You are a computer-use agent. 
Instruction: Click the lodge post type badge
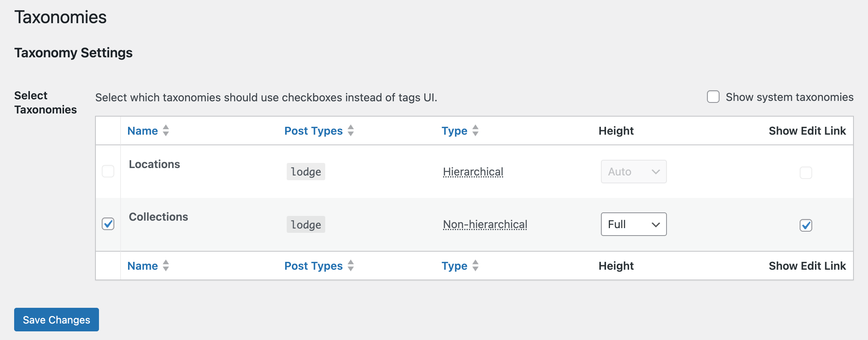tap(306, 172)
